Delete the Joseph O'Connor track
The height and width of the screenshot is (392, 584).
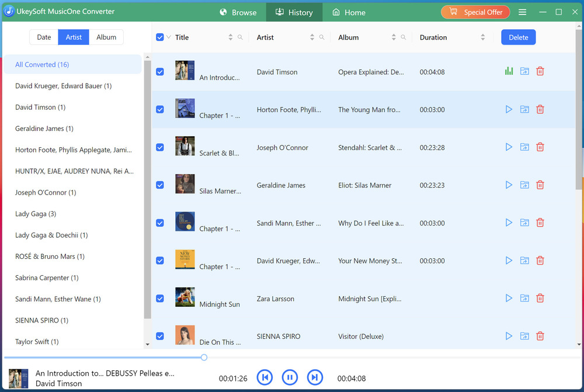(540, 147)
